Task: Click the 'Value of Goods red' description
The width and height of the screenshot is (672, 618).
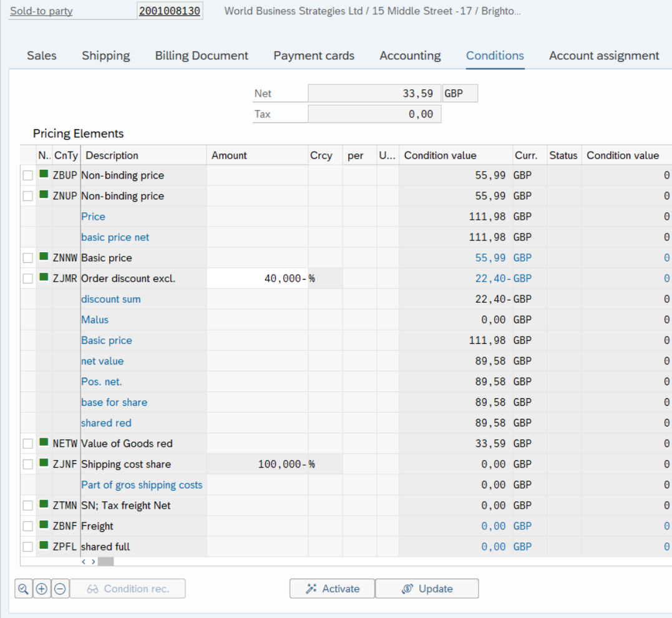Action: click(127, 443)
